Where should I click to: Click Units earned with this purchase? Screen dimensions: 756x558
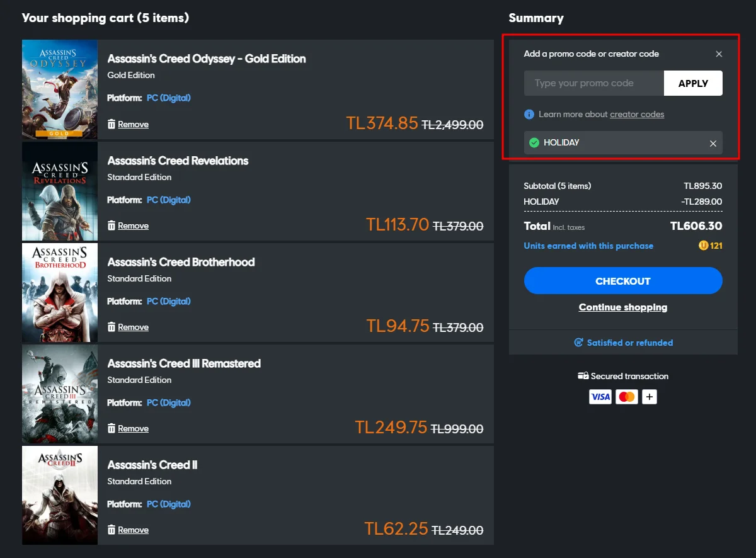588,246
